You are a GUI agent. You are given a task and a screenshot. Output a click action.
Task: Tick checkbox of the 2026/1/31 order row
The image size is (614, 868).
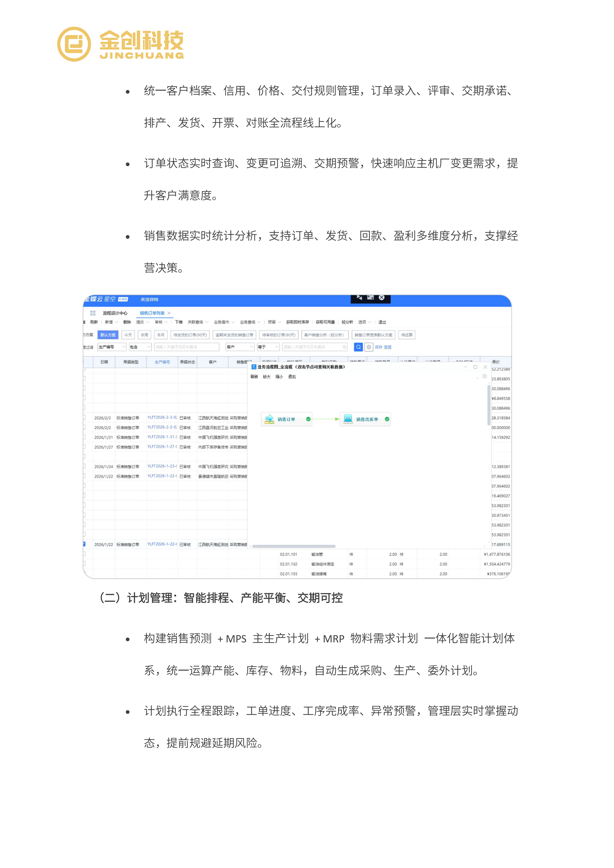pyautogui.click(x=84, y=437)
